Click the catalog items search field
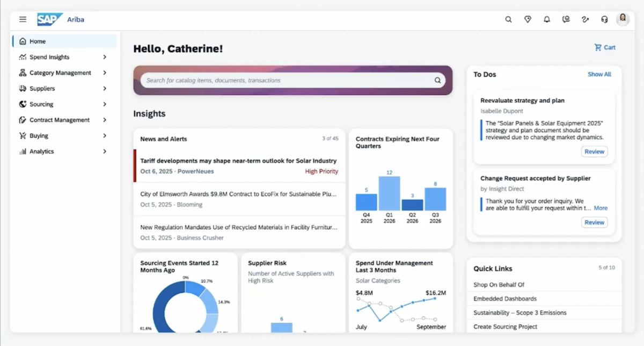Viewport: 644px width, 346px height. click(x=287, y=81)
